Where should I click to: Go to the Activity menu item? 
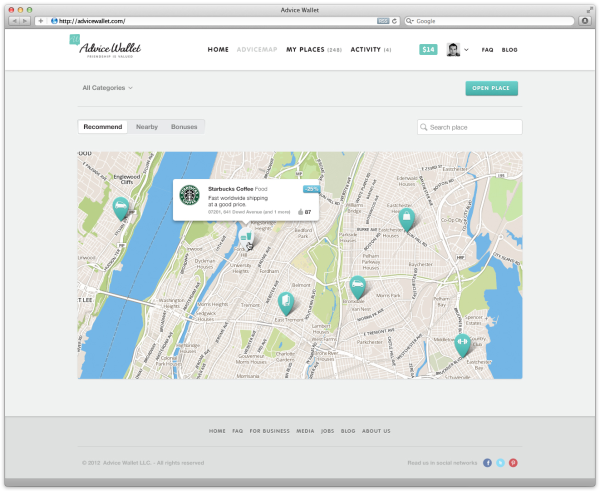371,49
